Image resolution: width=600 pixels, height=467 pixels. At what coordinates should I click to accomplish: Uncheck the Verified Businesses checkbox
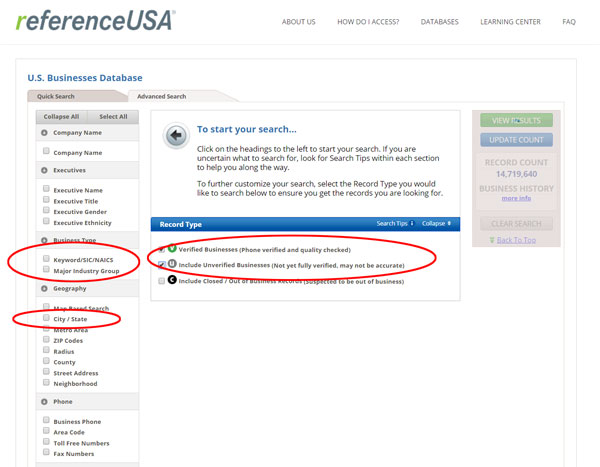click(162, 250)
